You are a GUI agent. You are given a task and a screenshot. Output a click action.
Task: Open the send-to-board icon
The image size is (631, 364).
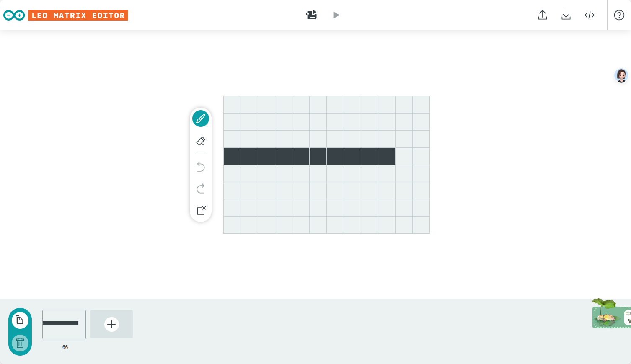pyautogui.click(x=311, y=15)
